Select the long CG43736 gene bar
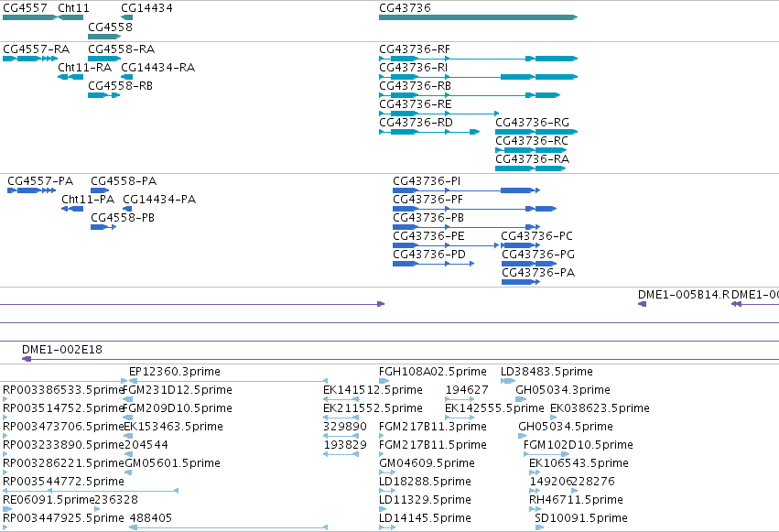This screenshot has height=532, width=779. coord(478,17)
